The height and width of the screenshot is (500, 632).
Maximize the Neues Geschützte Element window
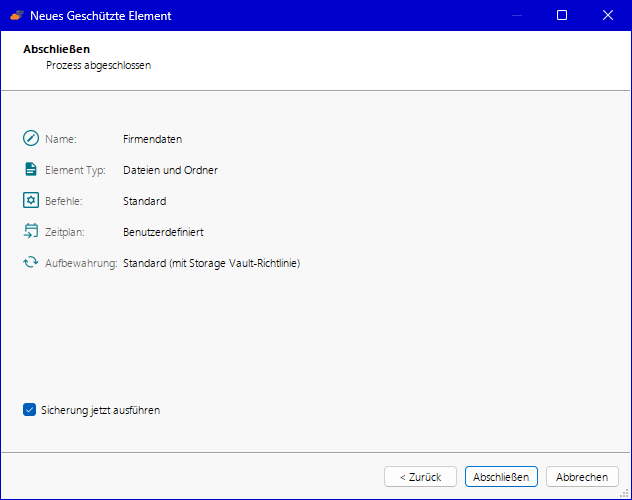click(562, 15)
